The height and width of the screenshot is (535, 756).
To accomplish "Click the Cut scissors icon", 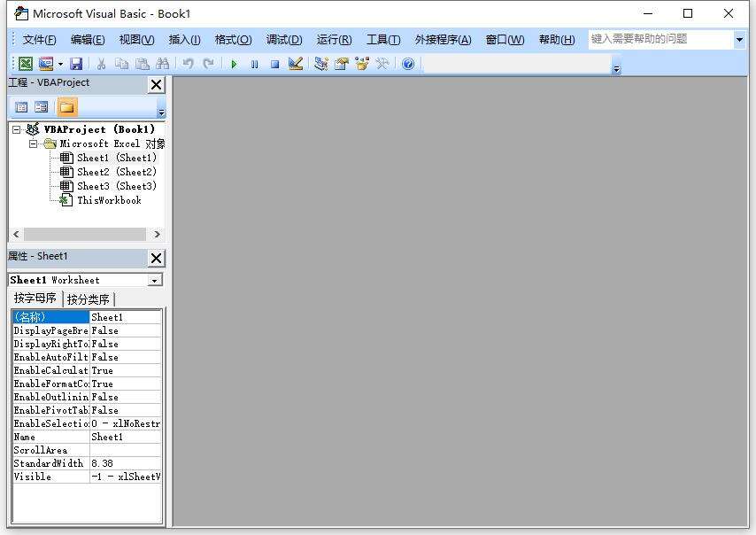I will point(101,64).
